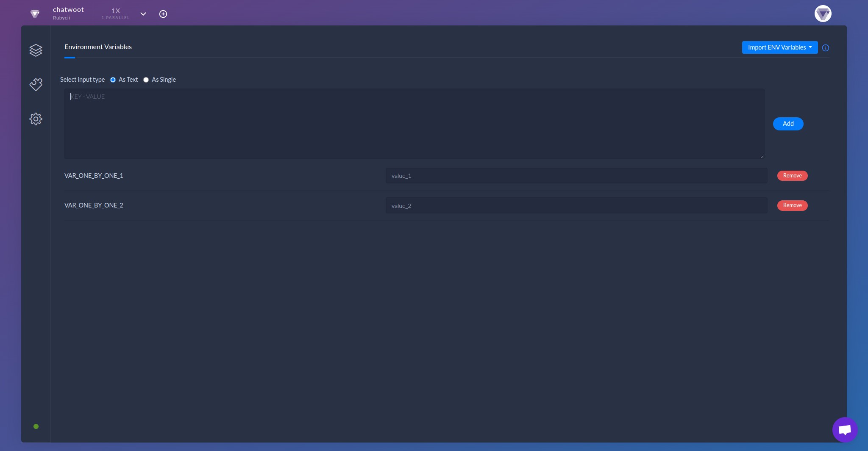View info tooltip next to Import ENV Variables
The image size is (868, 451).
[x=825, y=48]
